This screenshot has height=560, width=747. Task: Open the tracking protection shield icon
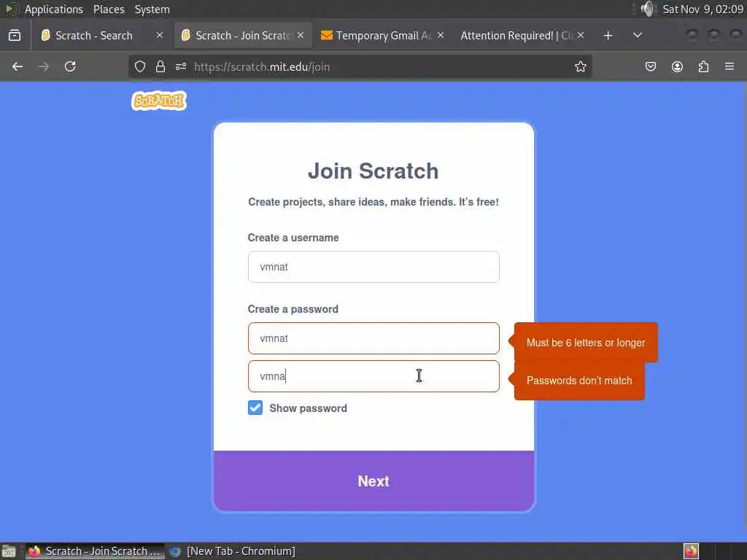point(139,66)
